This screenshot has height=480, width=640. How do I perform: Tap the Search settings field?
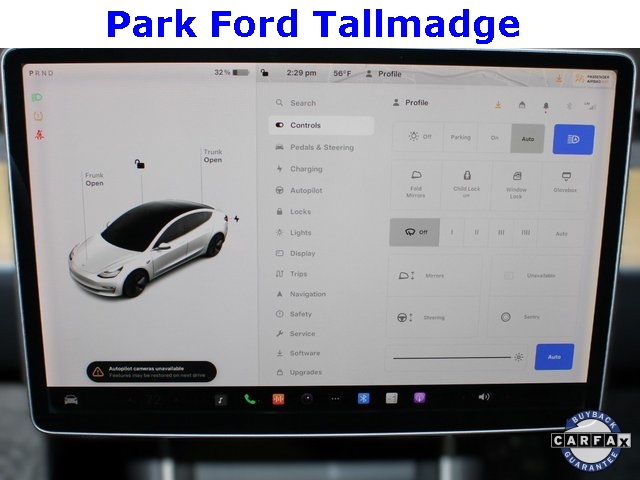click(302, 103)
